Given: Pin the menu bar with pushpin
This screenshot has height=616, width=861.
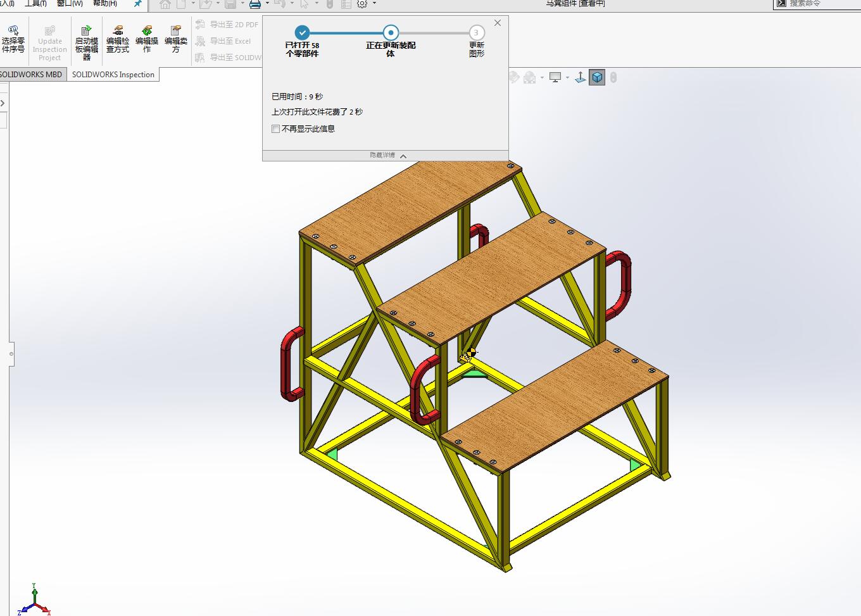Looking at the screenshot, I should 137,4.
